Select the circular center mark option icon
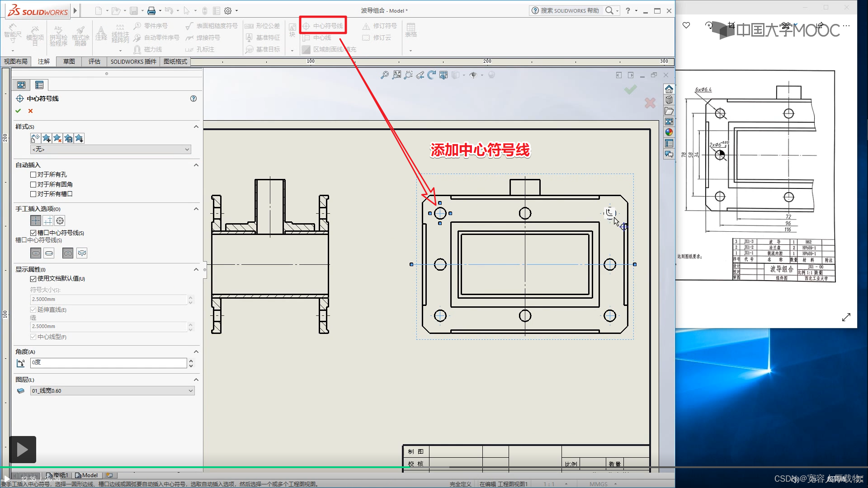This screenshot has height=488, width=868. (x=60, y=221)
